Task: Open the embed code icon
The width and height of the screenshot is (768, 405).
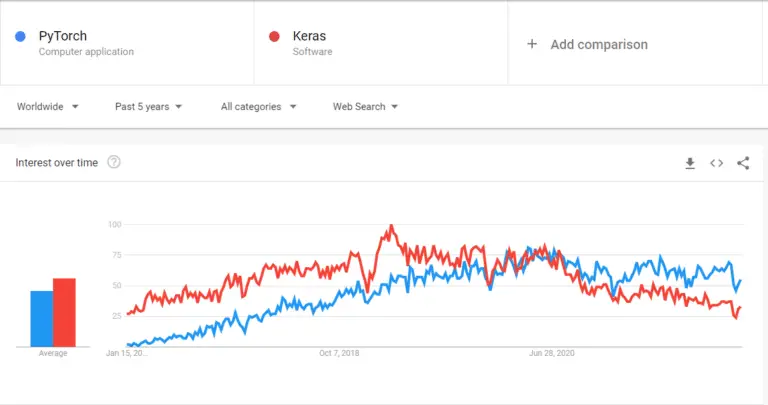Action: tap(717, 163)
